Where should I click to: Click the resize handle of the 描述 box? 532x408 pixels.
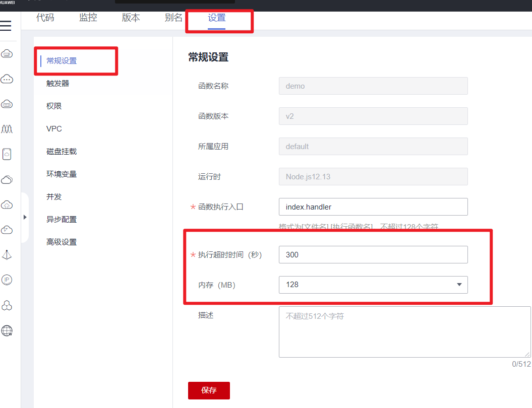(527, 354)
